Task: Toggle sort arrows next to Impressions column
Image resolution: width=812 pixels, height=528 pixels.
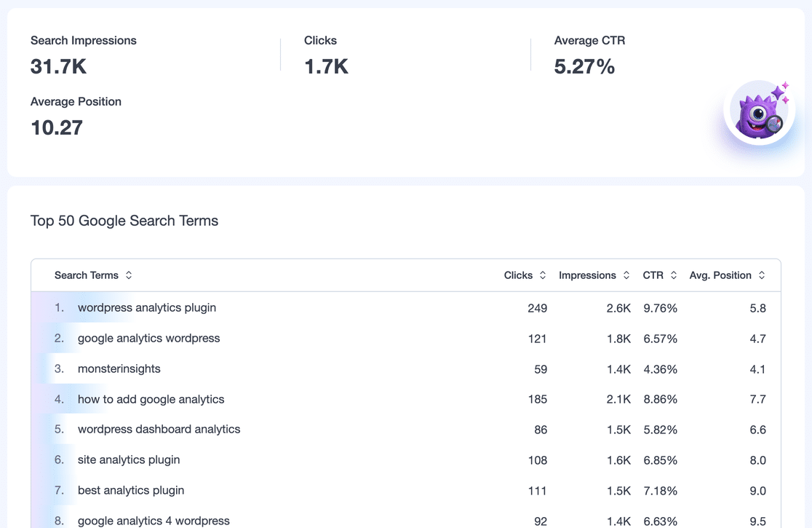Action: (x=626, y=275)
